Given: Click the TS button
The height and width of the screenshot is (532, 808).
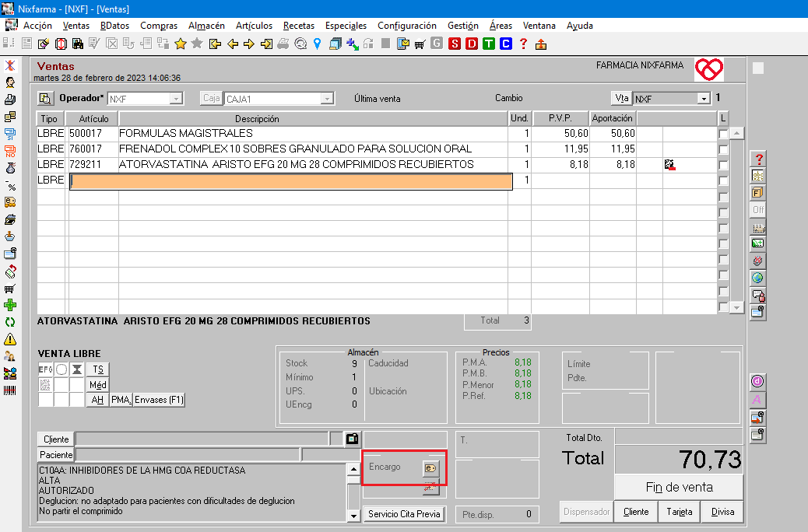Looking at the screenshot, I should 98,369.
